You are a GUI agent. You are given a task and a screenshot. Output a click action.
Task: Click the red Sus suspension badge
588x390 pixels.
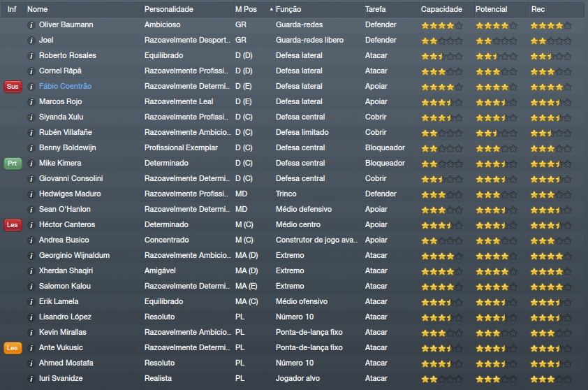coord(13,86)
